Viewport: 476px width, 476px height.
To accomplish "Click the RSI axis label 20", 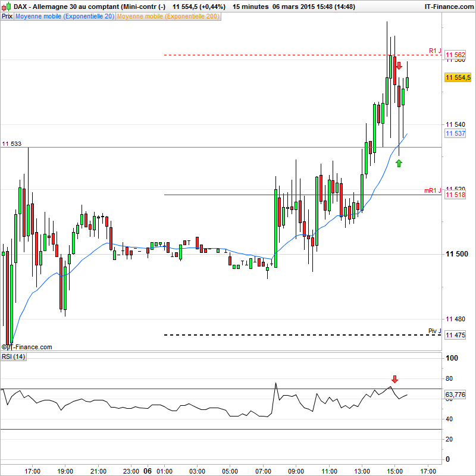I will 449,439.
